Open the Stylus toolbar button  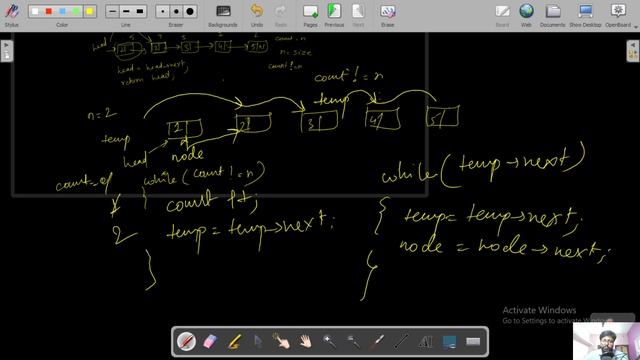[x=11, y=15]
